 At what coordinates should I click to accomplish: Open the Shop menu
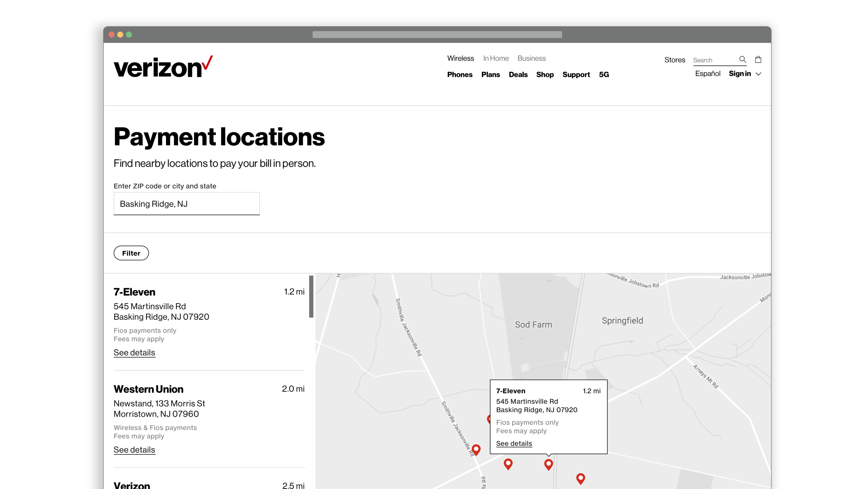[545, 74]
